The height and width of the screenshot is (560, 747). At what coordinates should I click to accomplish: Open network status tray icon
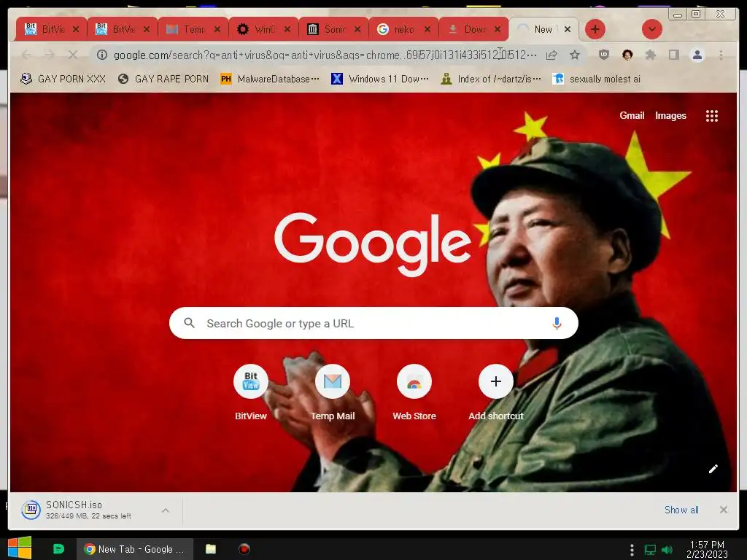pyautogui.click(x=650, y=550)
